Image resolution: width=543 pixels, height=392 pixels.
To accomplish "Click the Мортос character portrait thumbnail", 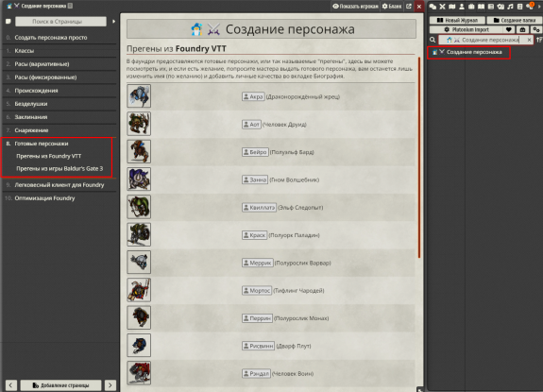I will point(139,290).
